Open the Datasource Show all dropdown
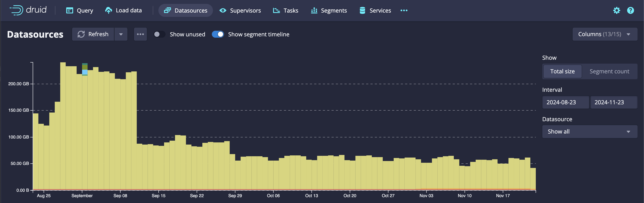644x203 pixels. [589, 132]
